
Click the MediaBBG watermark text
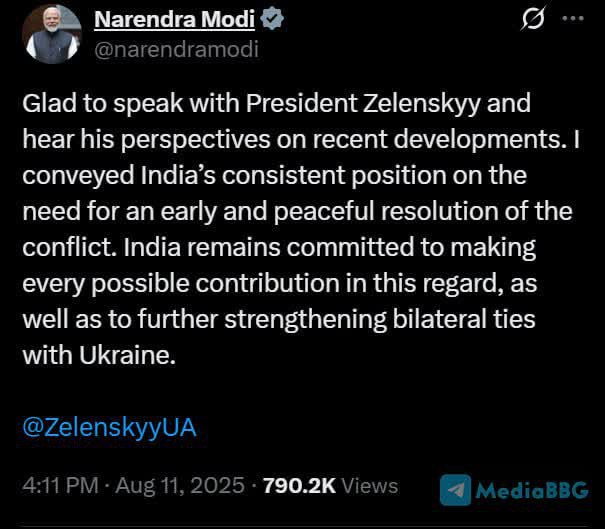[x=532, y=490]
